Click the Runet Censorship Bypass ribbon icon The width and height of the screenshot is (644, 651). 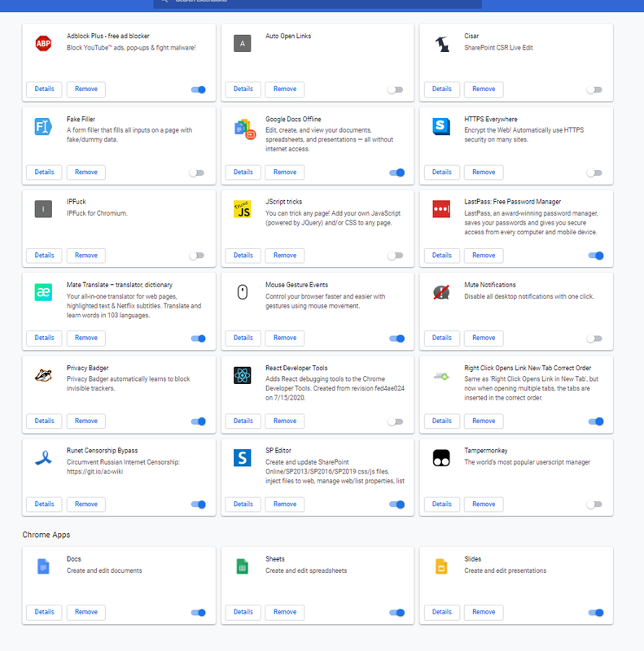point(43,458)
